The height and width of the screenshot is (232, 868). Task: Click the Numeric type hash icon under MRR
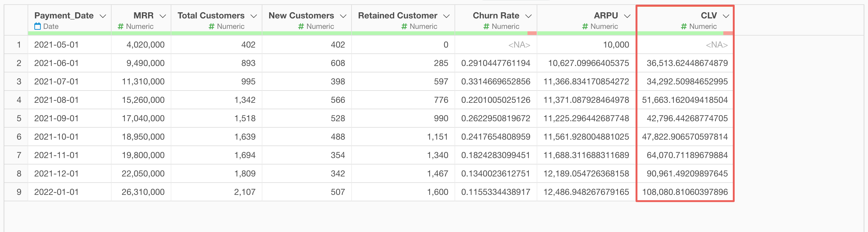[x=121, y=26]
